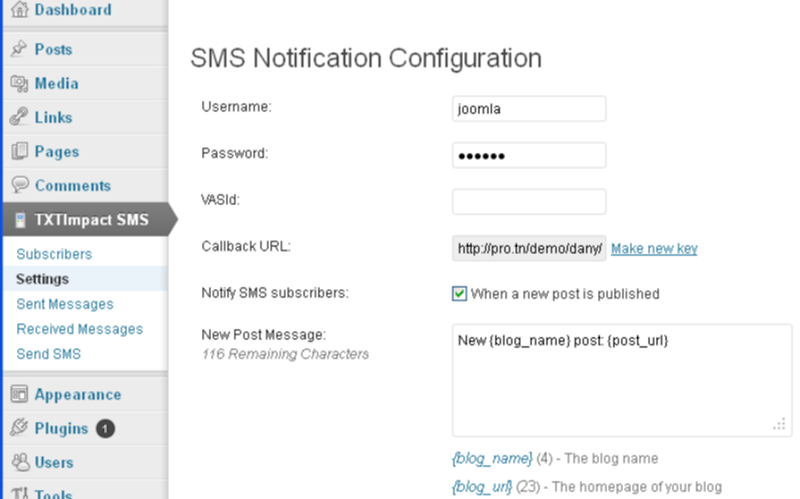Go to Received Messages page
Image resolution: width=800 pixels, height=499 pixels.
[x=80, y=329]
